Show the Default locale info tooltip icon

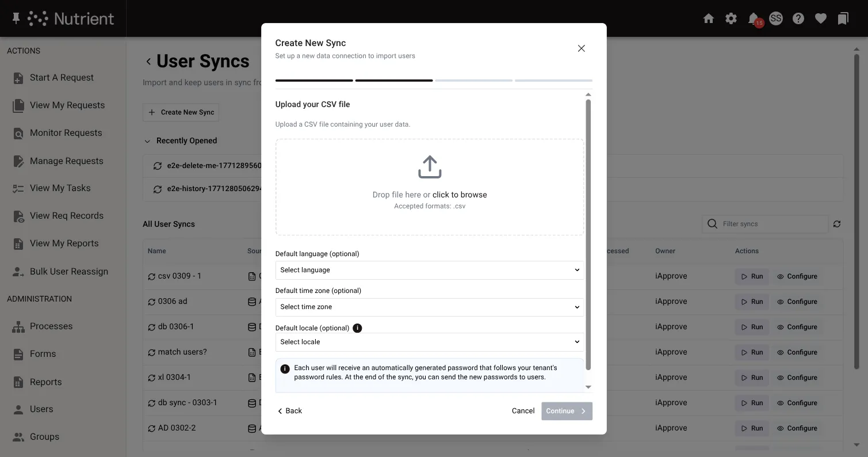357,328
